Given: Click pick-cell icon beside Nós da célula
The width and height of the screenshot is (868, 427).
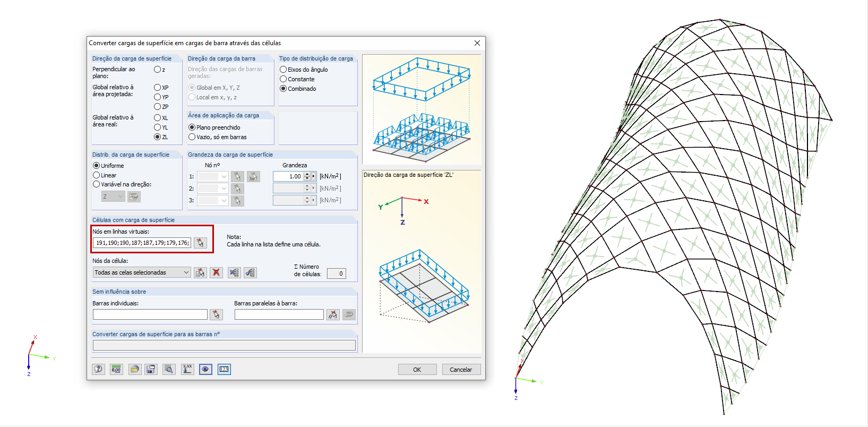Looking at the screenshot, I should click(200, 272).
